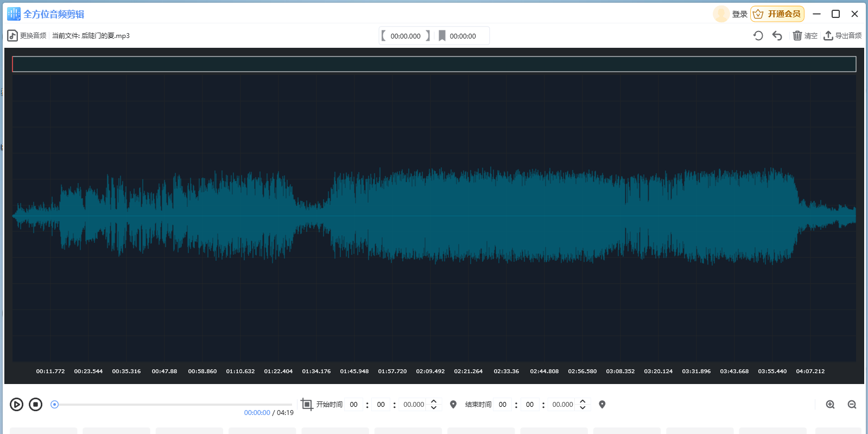Set start time marker pin

point(453,404)
